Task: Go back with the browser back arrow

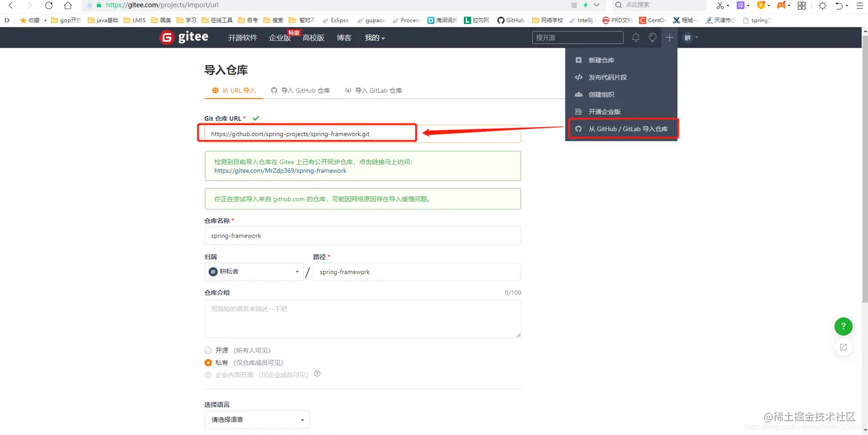Action: 10,5
